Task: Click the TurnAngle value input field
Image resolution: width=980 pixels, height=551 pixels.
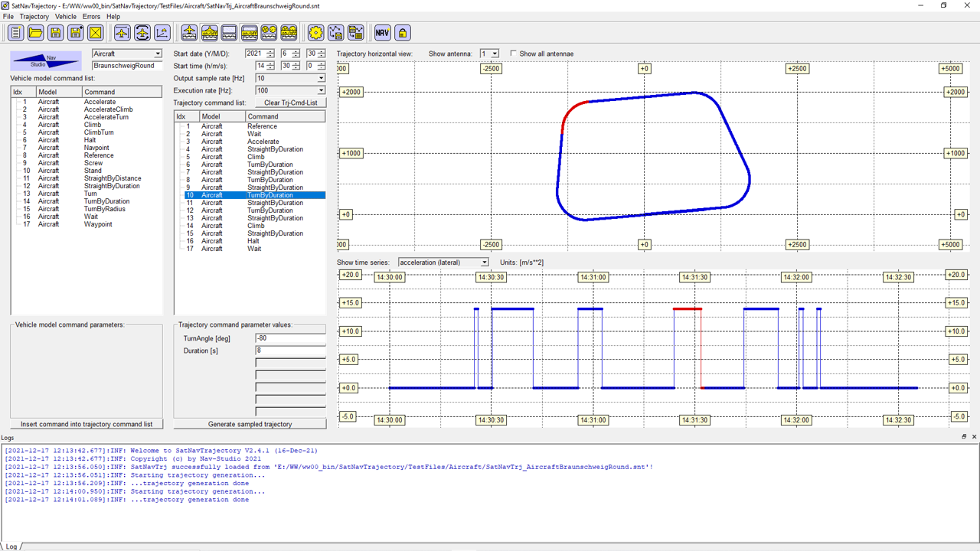Action: click(290, 338)
